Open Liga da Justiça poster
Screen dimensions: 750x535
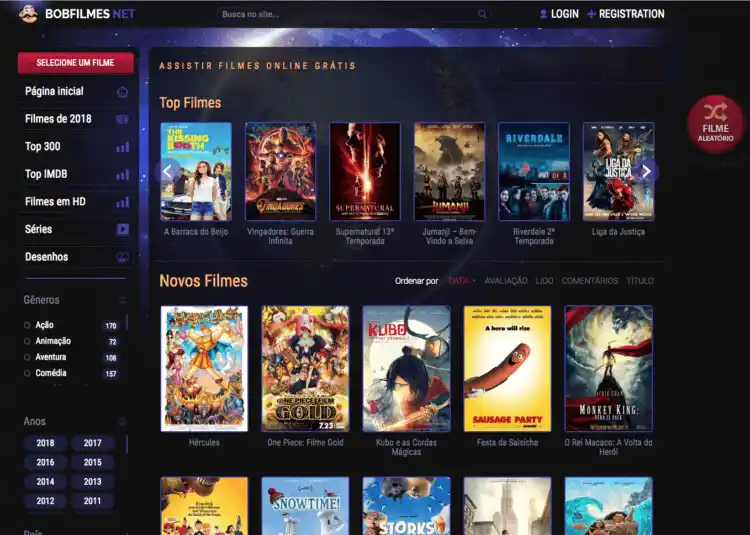point(618,172)
